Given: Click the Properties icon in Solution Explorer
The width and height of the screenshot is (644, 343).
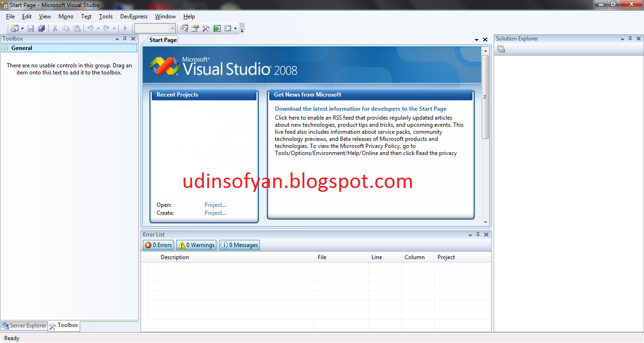Looking at the screenshot, I should [501, 49].
